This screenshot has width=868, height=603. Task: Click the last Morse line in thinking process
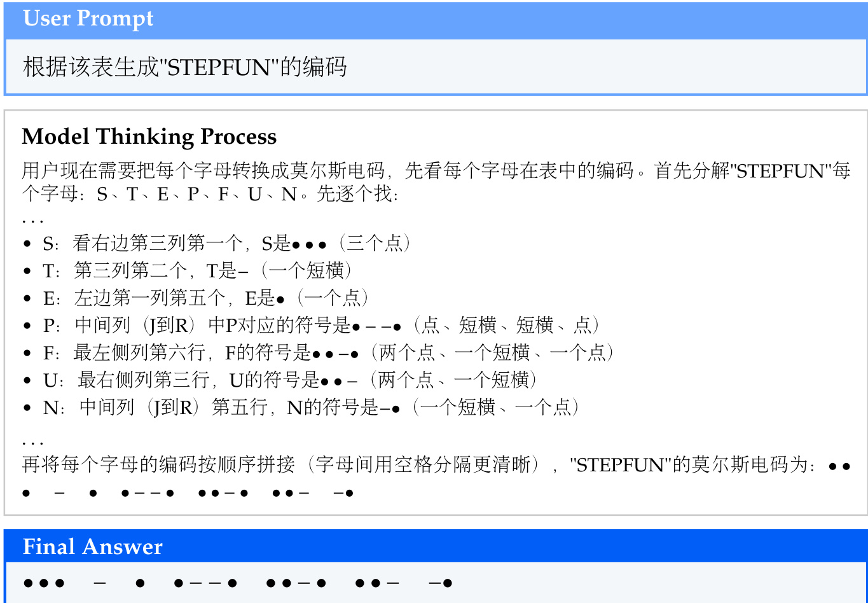pyautogui.click(x=188, y=493)
